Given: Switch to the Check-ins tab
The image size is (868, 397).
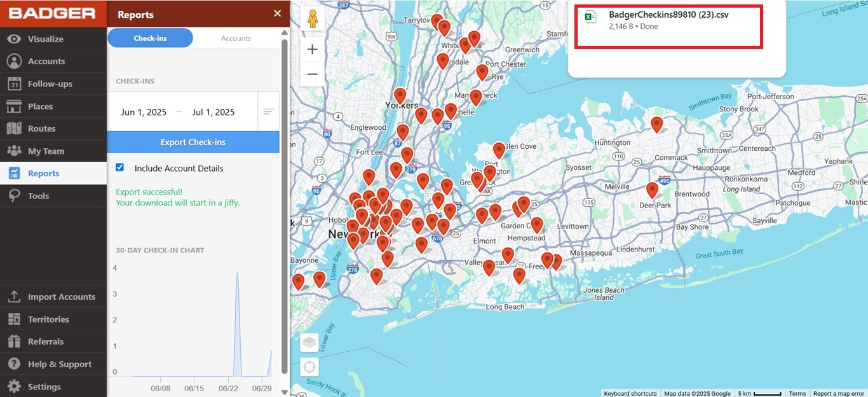Looking at the screenshot, I should 150,38.
